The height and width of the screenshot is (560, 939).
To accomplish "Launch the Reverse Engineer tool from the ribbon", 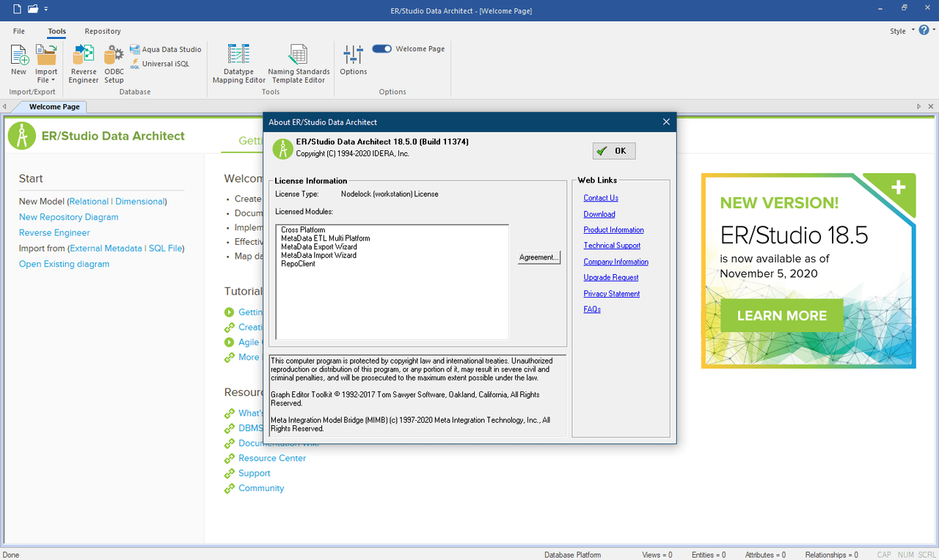I will (84, 65).
